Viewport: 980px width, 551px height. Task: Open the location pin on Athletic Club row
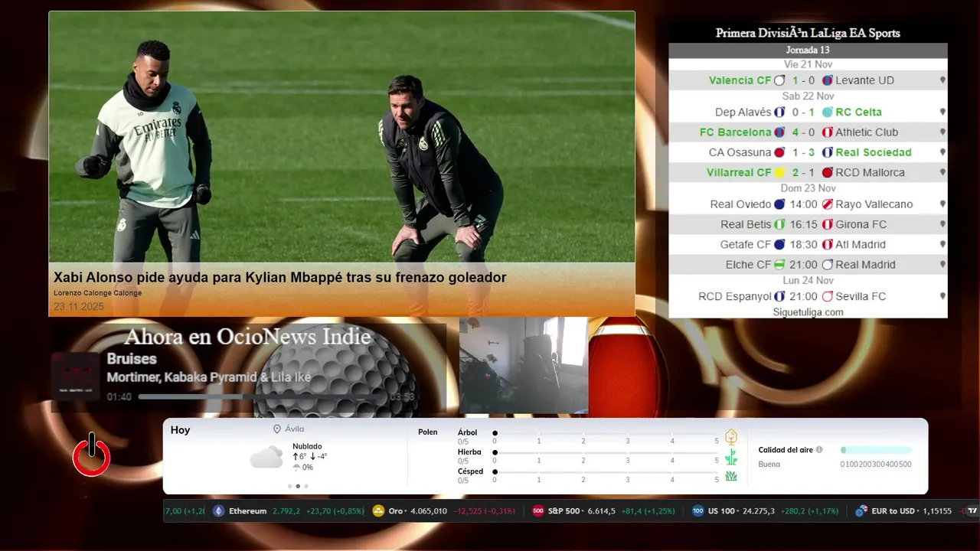pyautogui.click(x=942, y=132)
